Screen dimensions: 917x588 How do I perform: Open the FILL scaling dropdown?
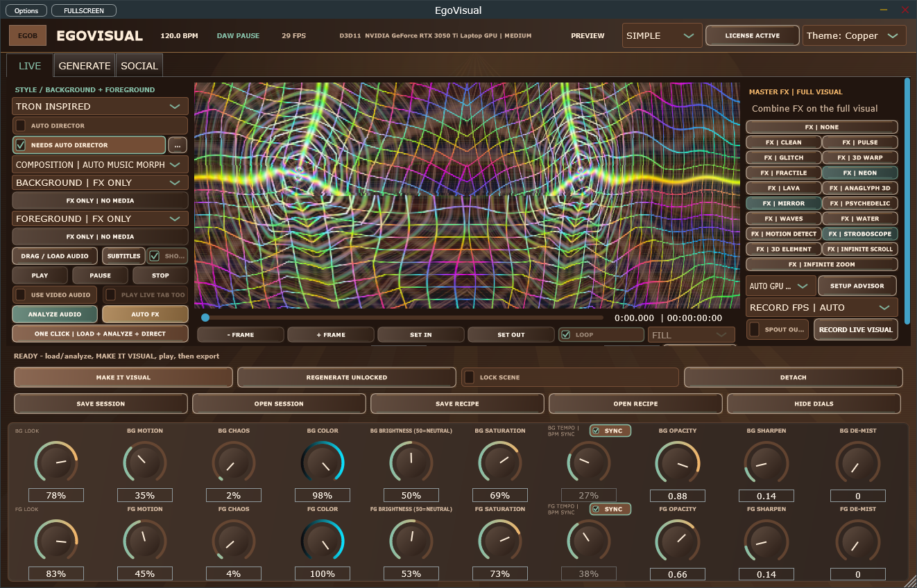(x=691, y=335)
